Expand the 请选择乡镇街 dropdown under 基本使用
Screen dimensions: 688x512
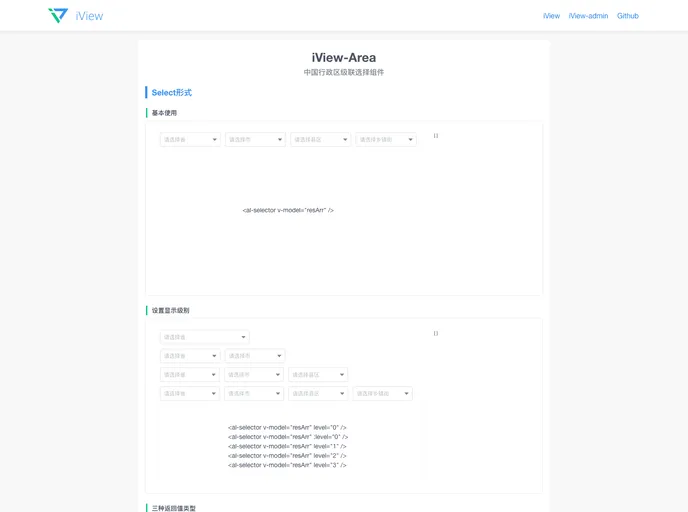click(386, 140)
